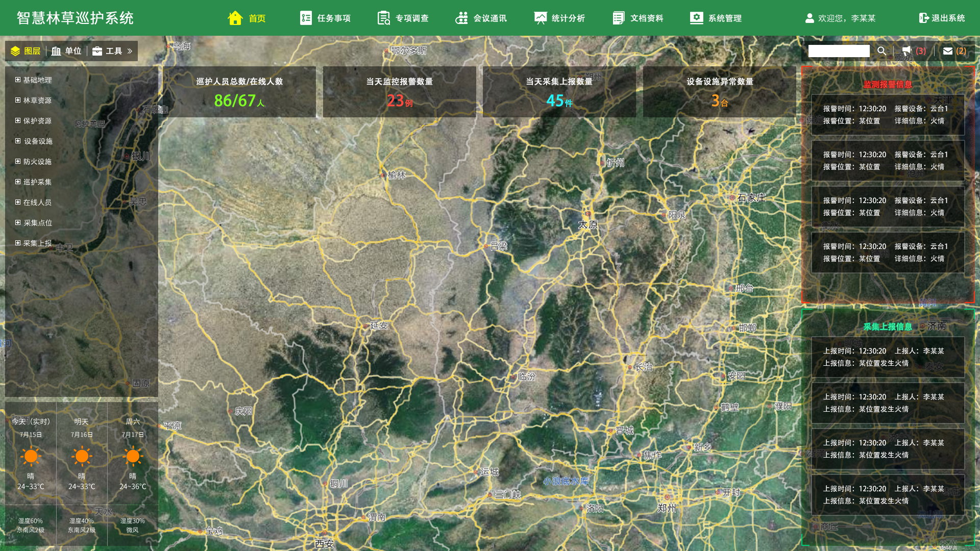The image size is (980, 551).
Task: Expand the 基础地理 layer group
Action: [x=18, y=80]
